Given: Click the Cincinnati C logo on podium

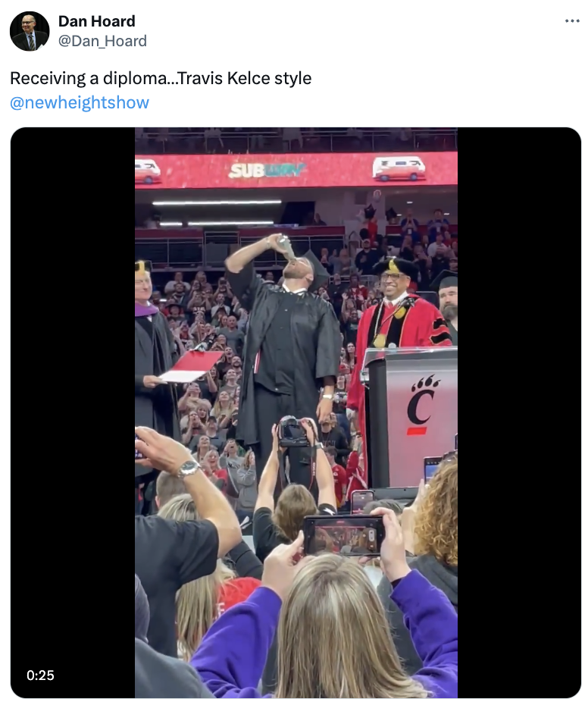Looking at the screenshot, I should [x=421, y=406].
